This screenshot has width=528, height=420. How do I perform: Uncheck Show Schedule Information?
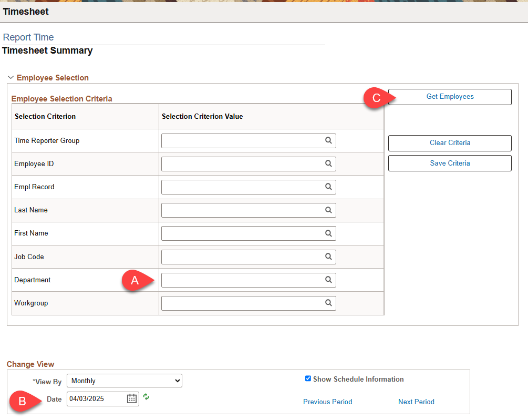[x=309, y=378]
